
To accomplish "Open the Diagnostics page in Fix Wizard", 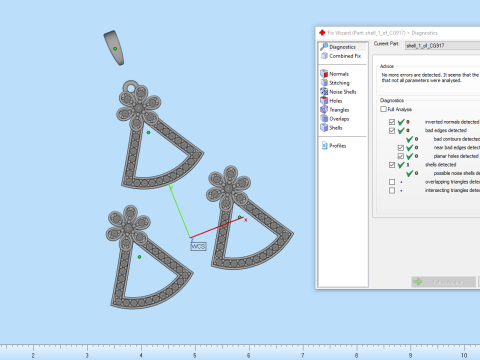I will pos(342,47).
